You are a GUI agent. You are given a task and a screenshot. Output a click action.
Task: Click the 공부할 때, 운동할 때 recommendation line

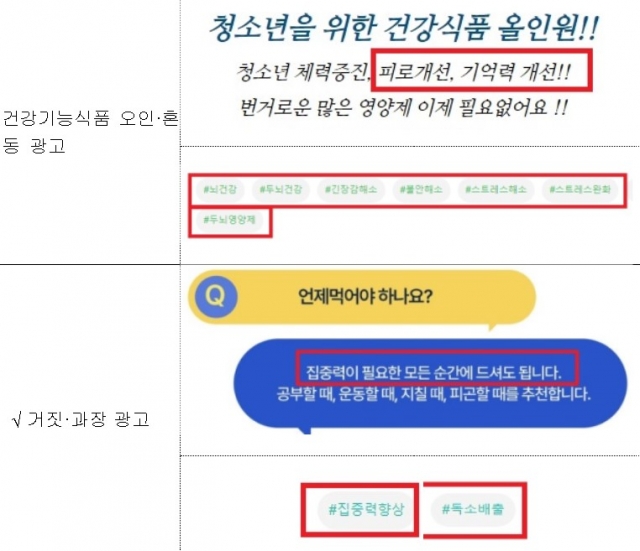(433, 394)
